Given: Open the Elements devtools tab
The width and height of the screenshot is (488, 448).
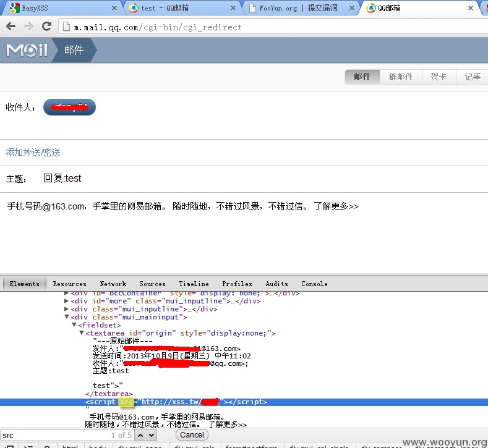Looking at the screenshot, I should tap(25, 284).
